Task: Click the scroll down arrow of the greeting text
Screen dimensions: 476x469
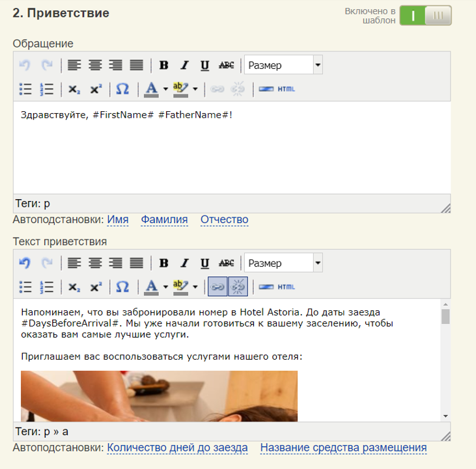Action: pyautogui.click(x=445, y=416)
